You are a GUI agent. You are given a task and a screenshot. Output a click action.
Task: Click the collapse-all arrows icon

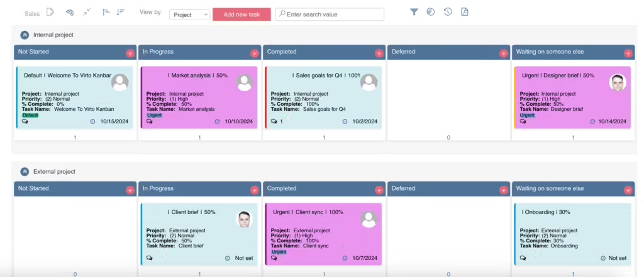coord(87,13)
